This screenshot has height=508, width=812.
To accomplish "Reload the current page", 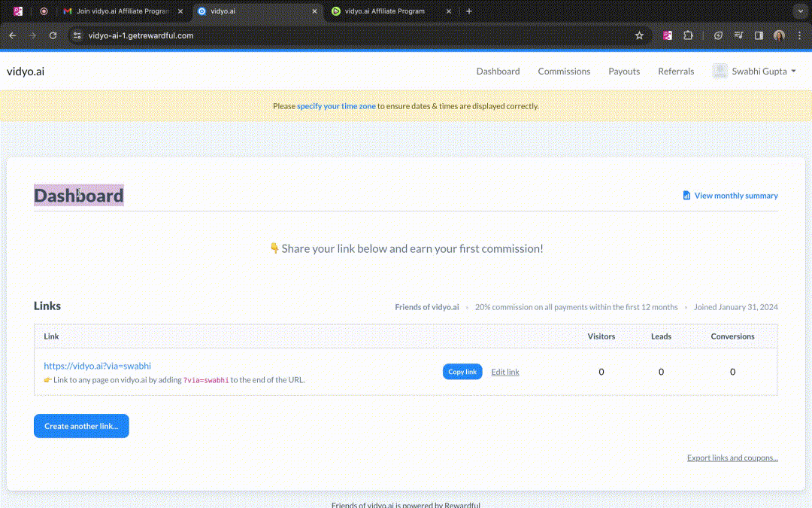I will tap(53, 36).
